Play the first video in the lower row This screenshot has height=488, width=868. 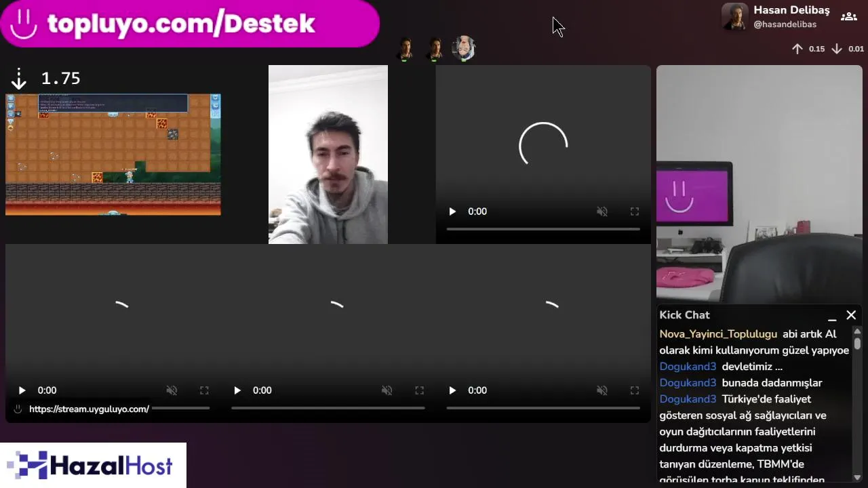click(22, 390)
